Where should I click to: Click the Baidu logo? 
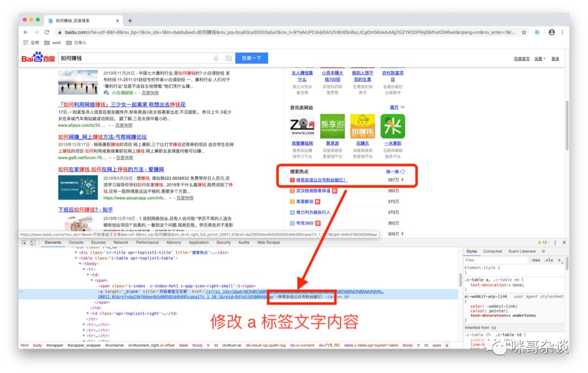point(38,58)
